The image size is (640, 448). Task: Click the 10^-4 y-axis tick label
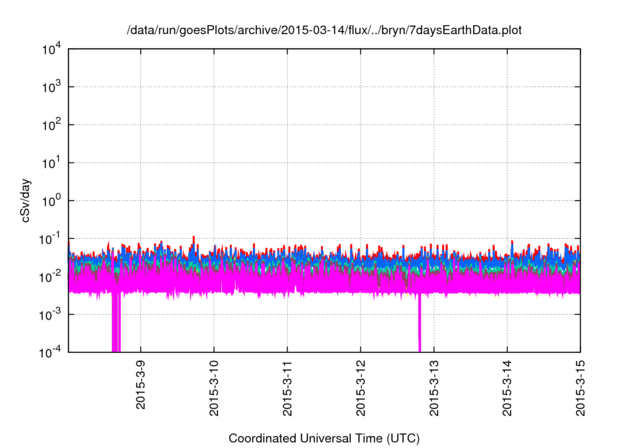pos(49,352)
